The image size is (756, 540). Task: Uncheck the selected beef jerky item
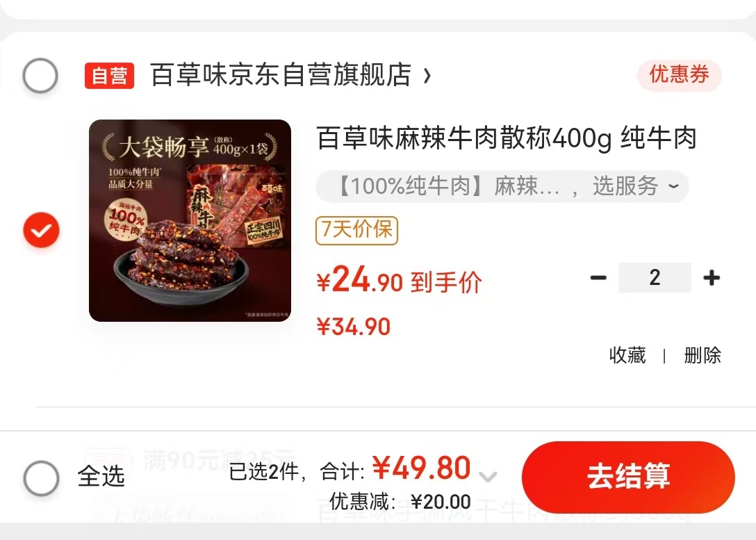[42, 230]
